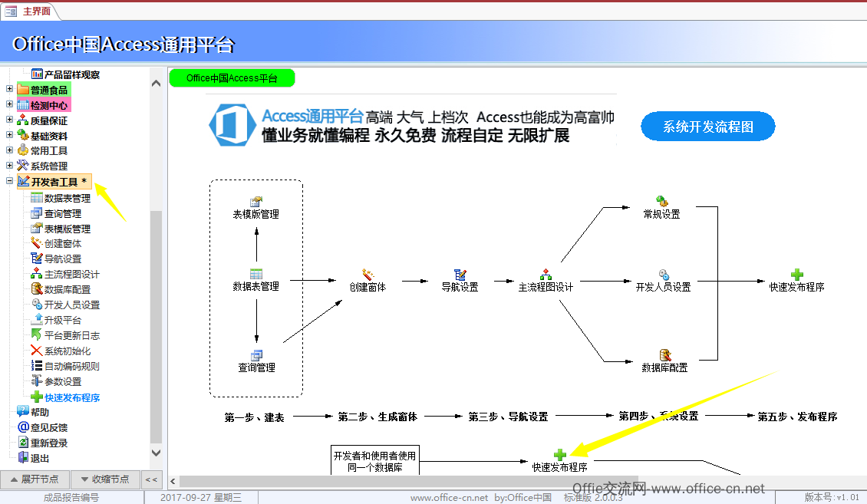Click 升级平台 upload icon in sidebar
The height and width of the screenshot is (504, 867).
pyautogui.click(x=37, y=319)
